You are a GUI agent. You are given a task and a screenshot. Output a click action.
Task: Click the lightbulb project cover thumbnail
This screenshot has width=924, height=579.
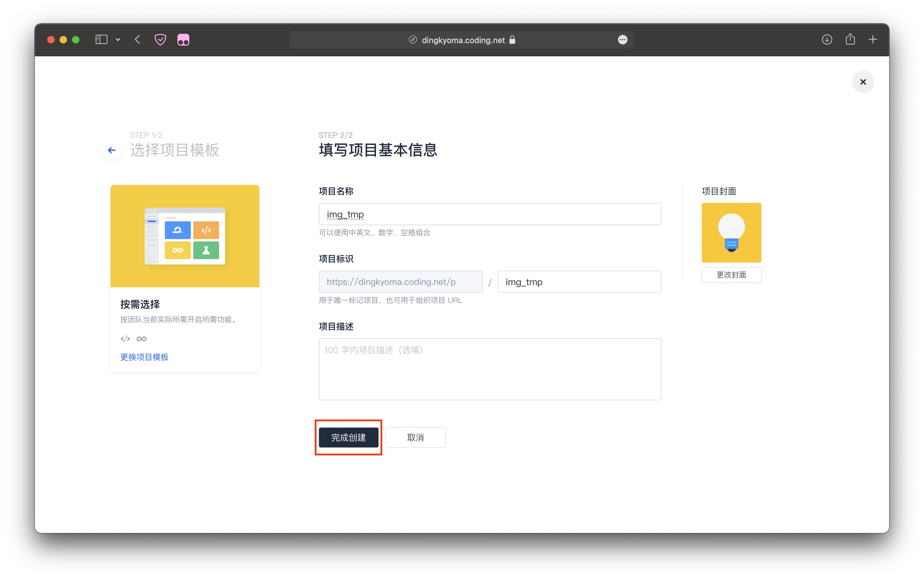tap(731, 232)
